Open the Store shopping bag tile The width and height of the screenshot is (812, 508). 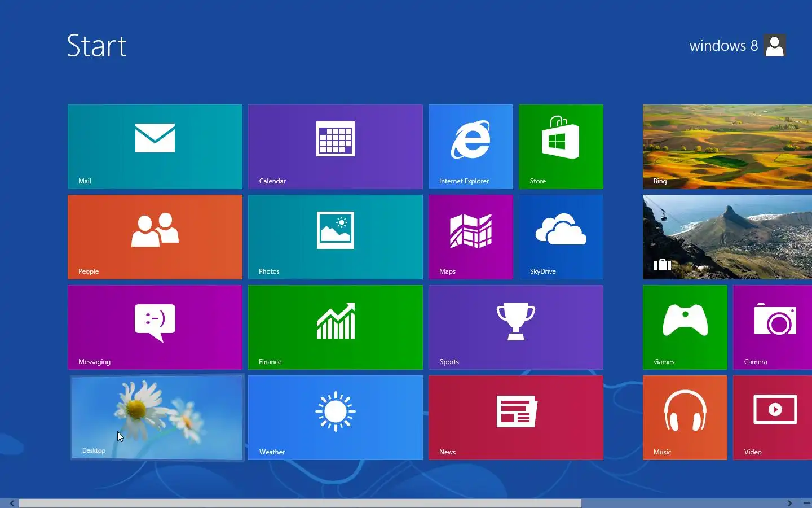tap(561, 147)
